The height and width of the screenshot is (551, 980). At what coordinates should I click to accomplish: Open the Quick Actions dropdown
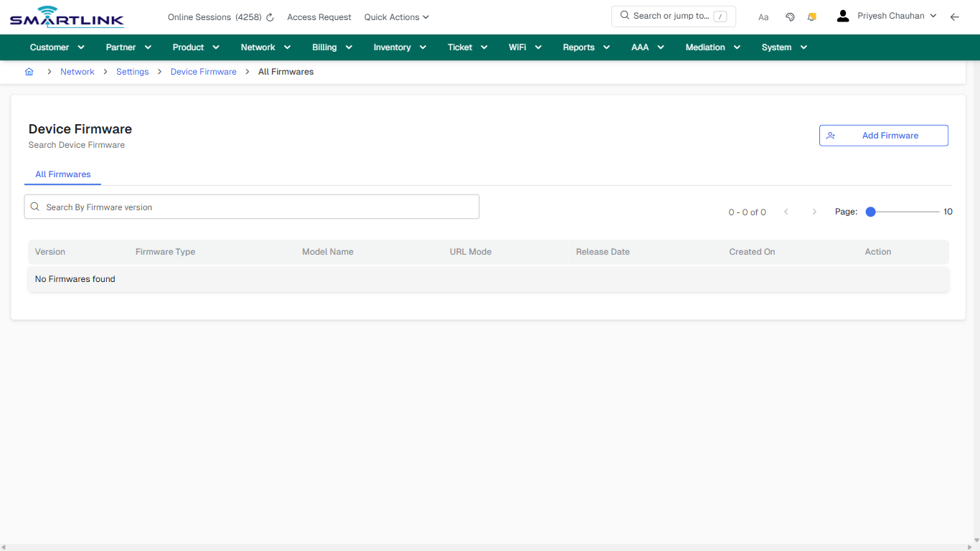[396, 17]
